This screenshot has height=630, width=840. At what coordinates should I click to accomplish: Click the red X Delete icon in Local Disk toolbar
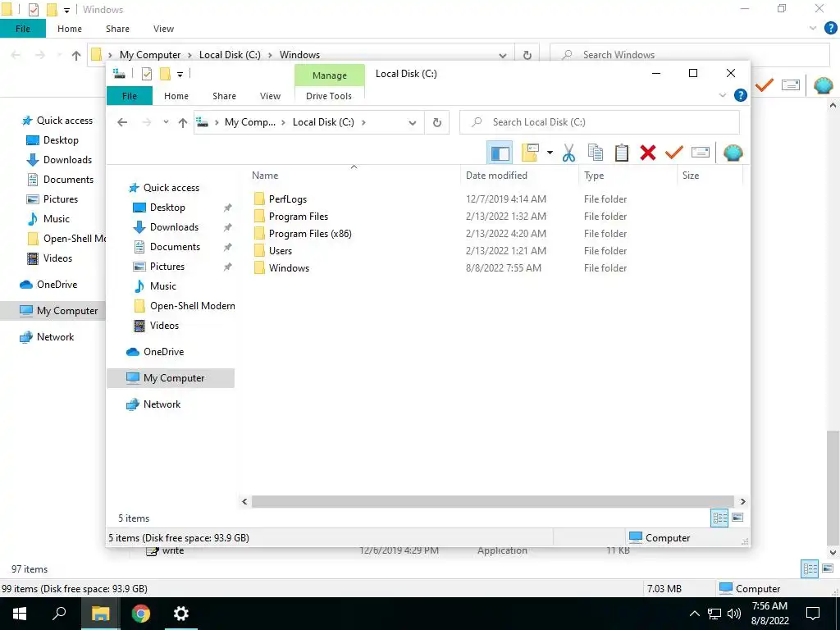pyautogui.click(x=648, y=153)
